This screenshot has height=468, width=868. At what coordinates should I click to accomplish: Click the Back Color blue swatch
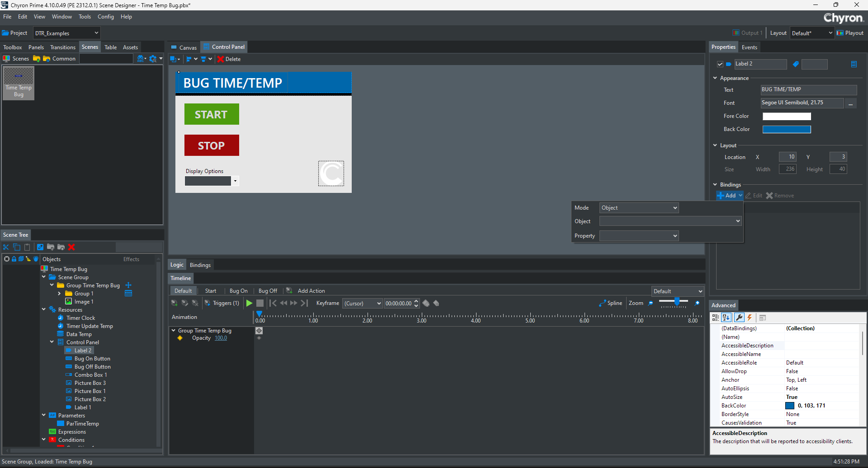[x=787, y=130]
